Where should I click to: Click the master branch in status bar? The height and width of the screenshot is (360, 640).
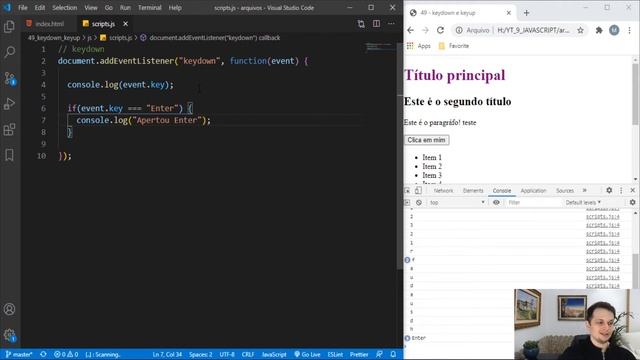[19, 354]
